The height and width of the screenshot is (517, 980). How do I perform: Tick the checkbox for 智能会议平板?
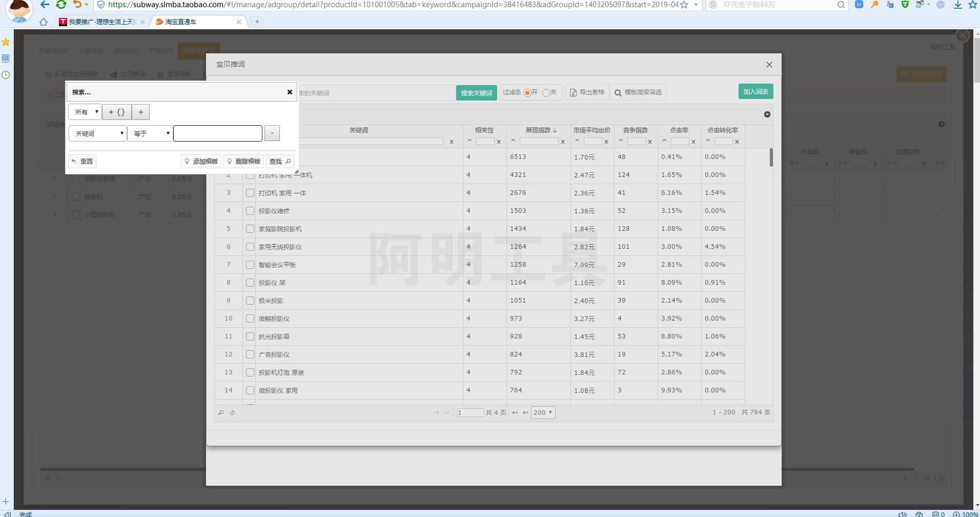(250, 265)
